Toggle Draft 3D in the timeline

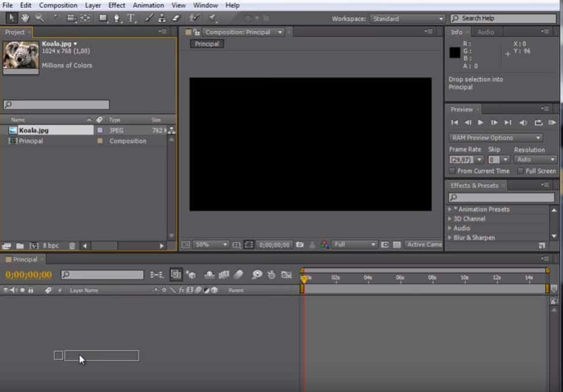(191, 275)
